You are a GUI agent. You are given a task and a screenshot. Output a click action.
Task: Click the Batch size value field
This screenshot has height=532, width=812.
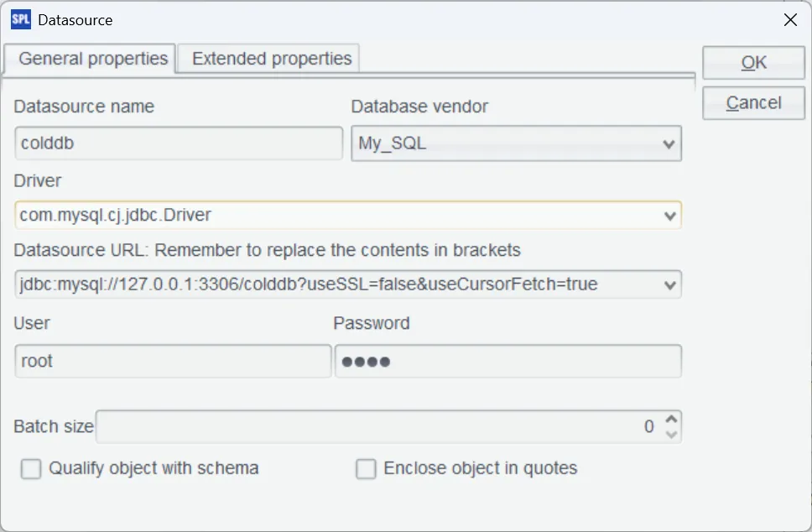tap(377, 426)
